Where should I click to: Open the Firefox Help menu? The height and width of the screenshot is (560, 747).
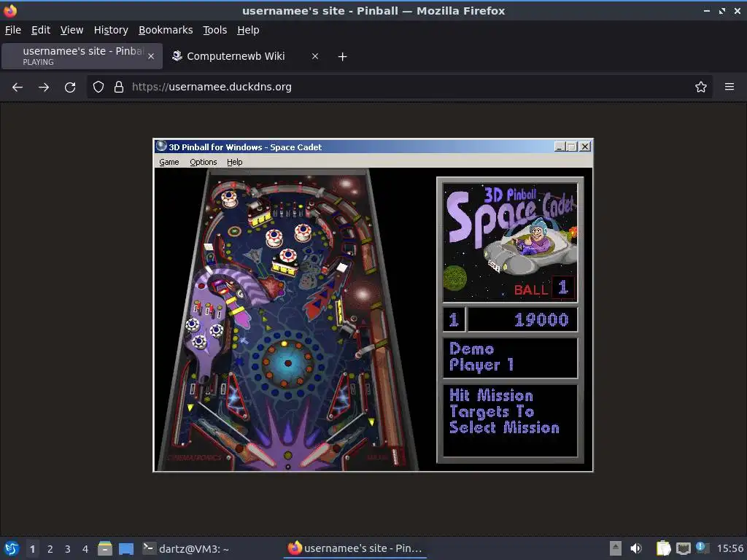(x=248, y=30)
